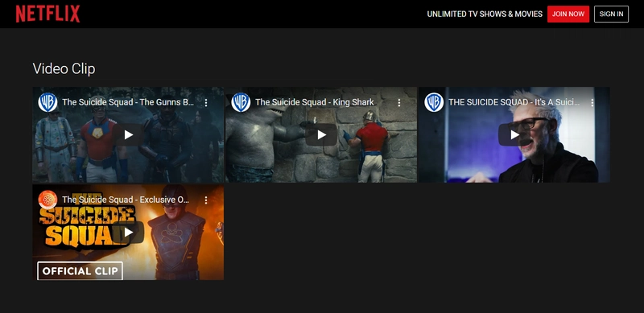Open title link 'THE SUICIDE SQUAD - It's A Suici...'

pos(514,102)
